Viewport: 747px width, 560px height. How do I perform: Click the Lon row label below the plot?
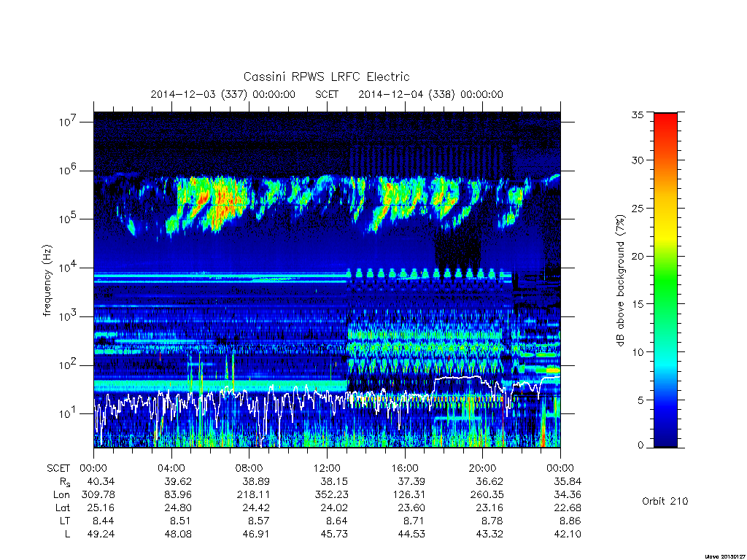pyautogui.click(x=62, y=495)
